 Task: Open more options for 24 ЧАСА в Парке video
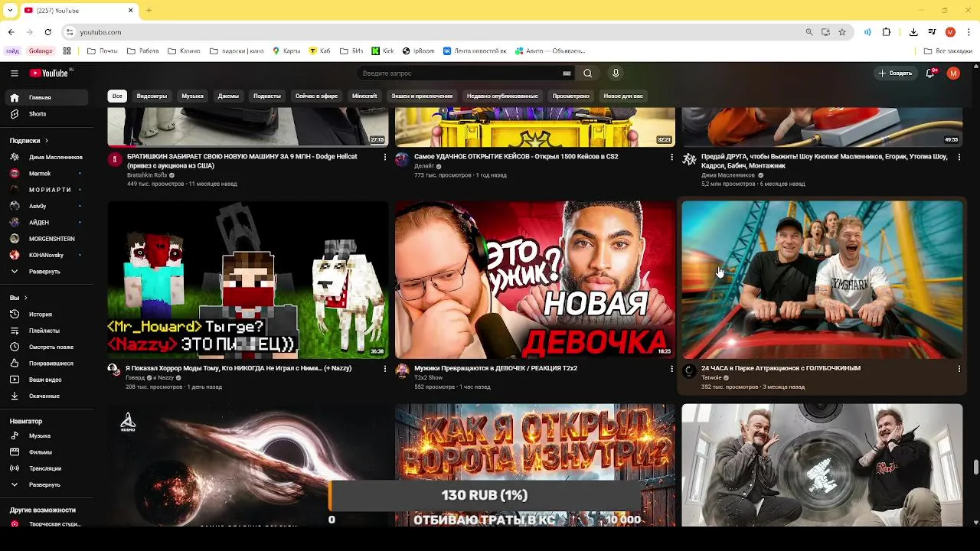(x=959, y=369)
